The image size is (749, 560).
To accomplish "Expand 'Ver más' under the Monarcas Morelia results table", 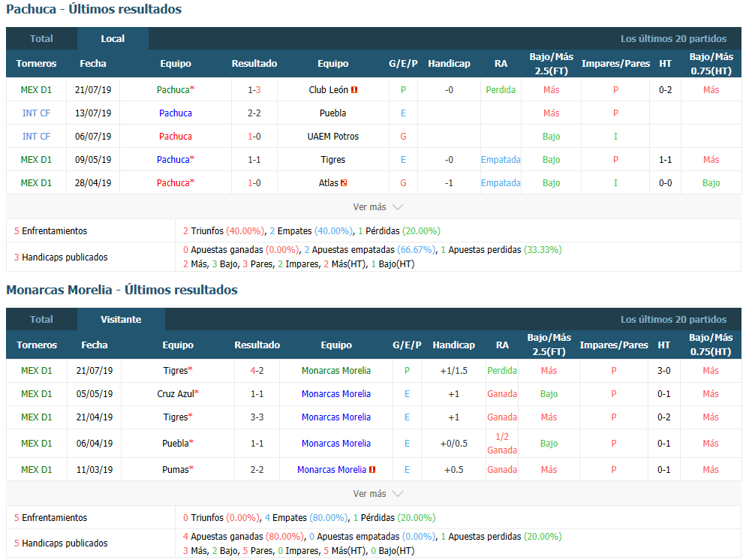I will click(378, 494).
